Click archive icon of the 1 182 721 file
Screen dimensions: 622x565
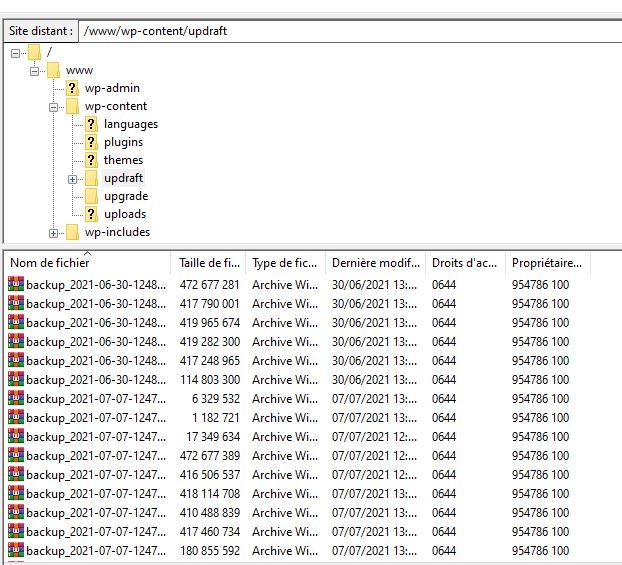(x=15, y=418)
